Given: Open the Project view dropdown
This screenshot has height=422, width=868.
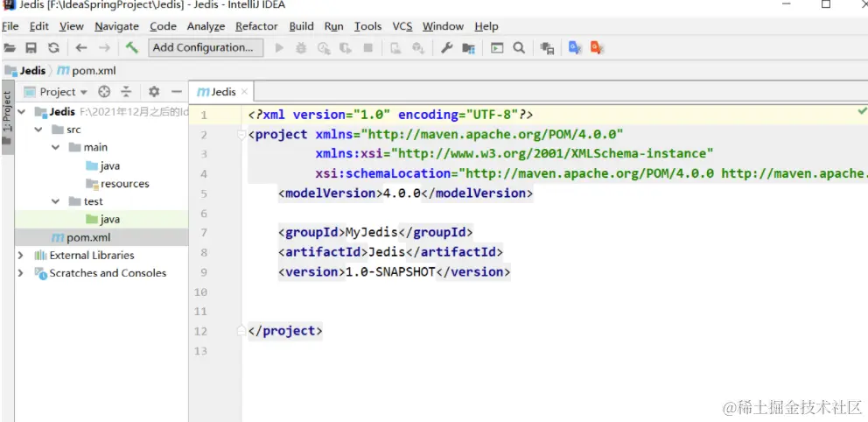Looking at the screenshot, I should point(84,92).
